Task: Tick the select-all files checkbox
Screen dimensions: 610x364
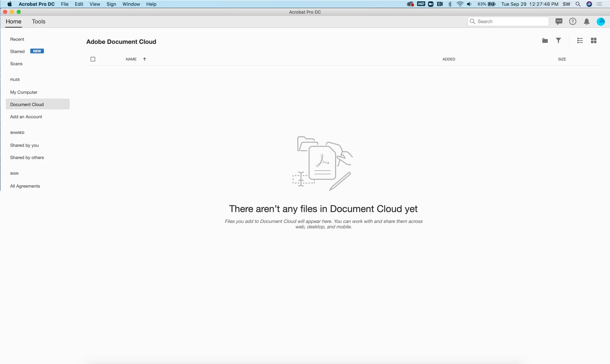Action: click(93, 59)
